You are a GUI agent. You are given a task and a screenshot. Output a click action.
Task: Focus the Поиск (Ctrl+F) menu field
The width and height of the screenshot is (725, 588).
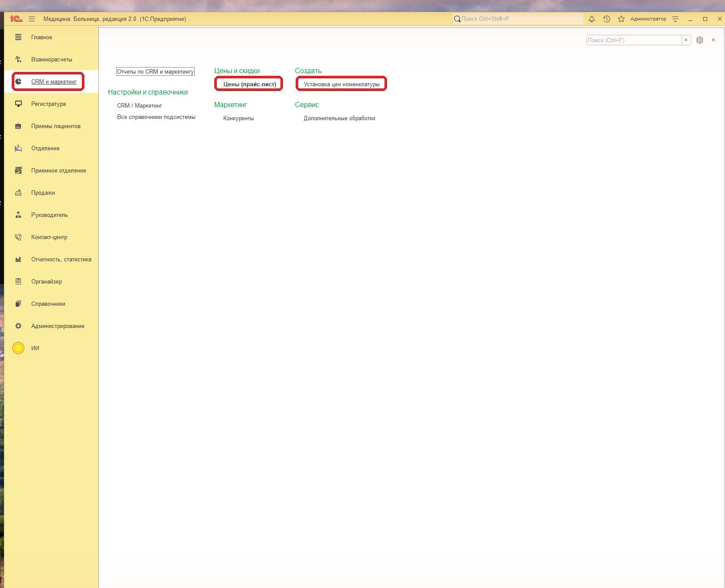(634, 40)
